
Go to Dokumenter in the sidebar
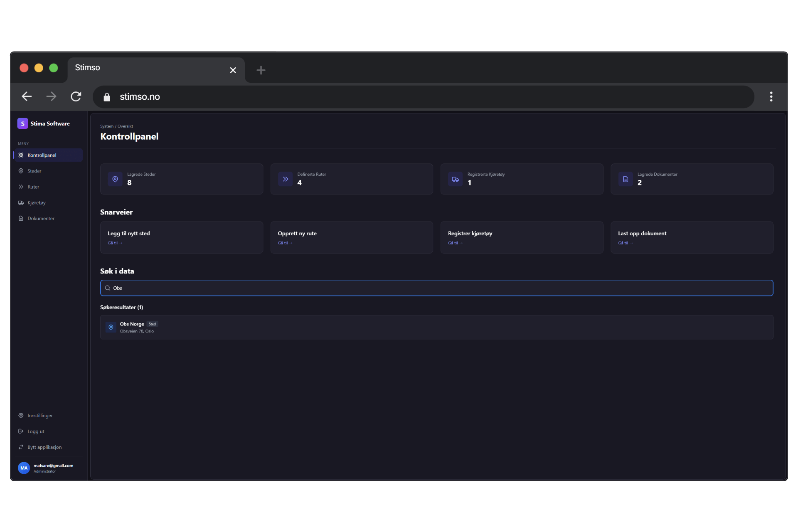pos(41,219)
